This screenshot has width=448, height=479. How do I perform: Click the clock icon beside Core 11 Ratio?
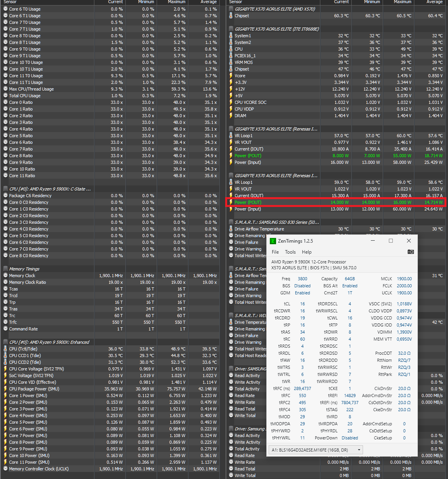5,176
